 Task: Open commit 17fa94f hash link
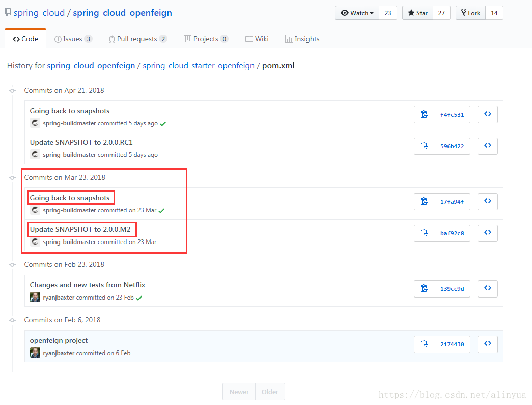[452, 202]
